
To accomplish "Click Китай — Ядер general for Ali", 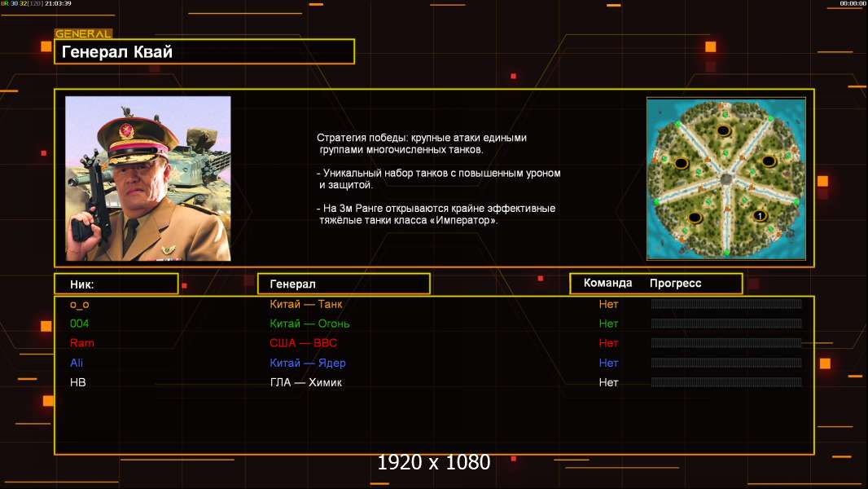I will pyautogui.click(x=313, y=363).
